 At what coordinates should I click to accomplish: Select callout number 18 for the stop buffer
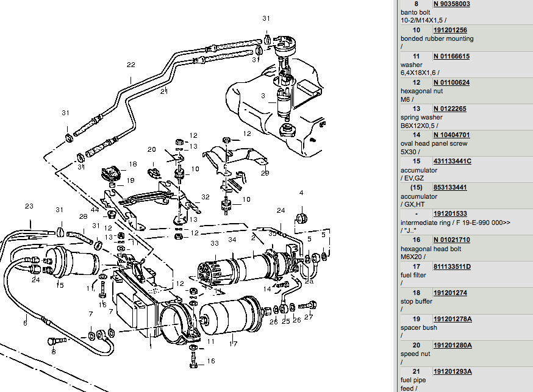pyautogui.click(x=132, y=164)
